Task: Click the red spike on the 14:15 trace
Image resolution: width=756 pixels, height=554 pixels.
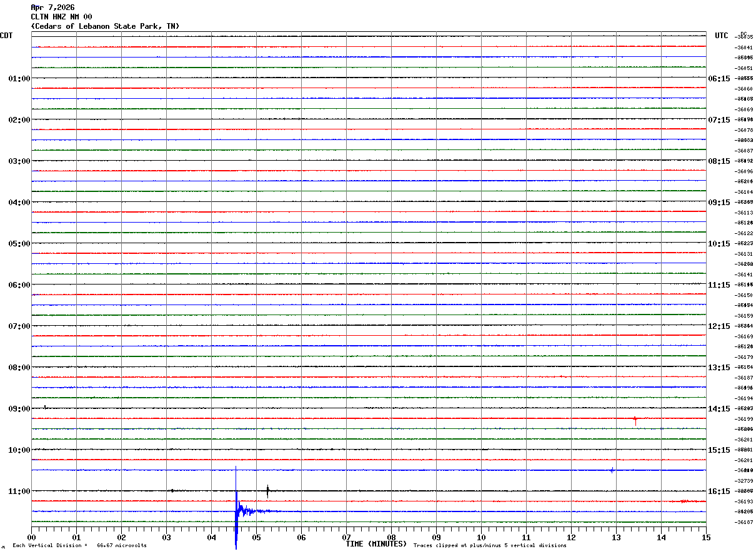Action: pos(635,420)
